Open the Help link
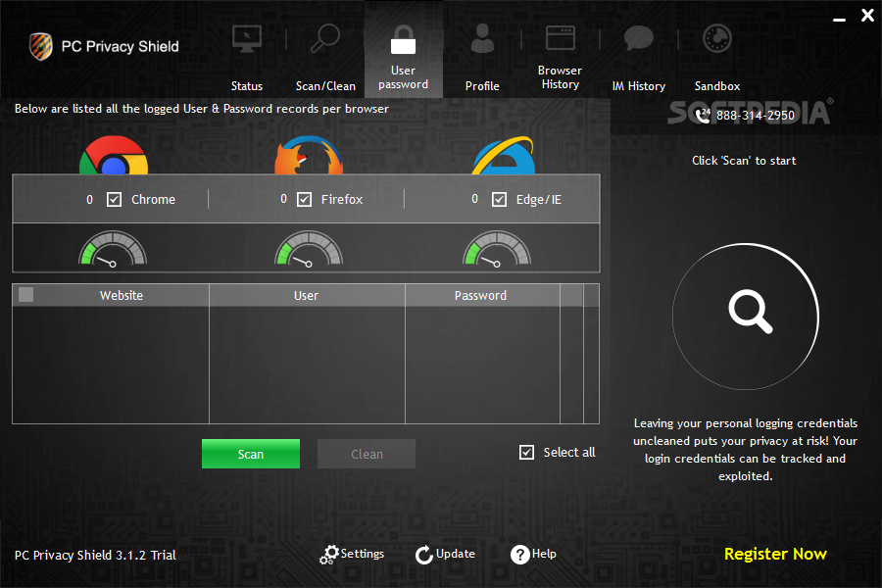 (544, 554)
